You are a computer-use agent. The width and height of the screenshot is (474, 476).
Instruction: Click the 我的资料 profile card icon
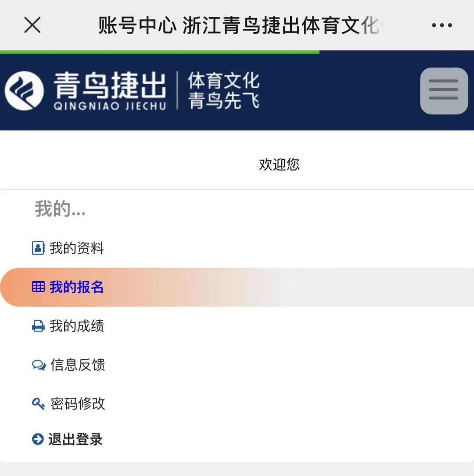click(38, 248)
